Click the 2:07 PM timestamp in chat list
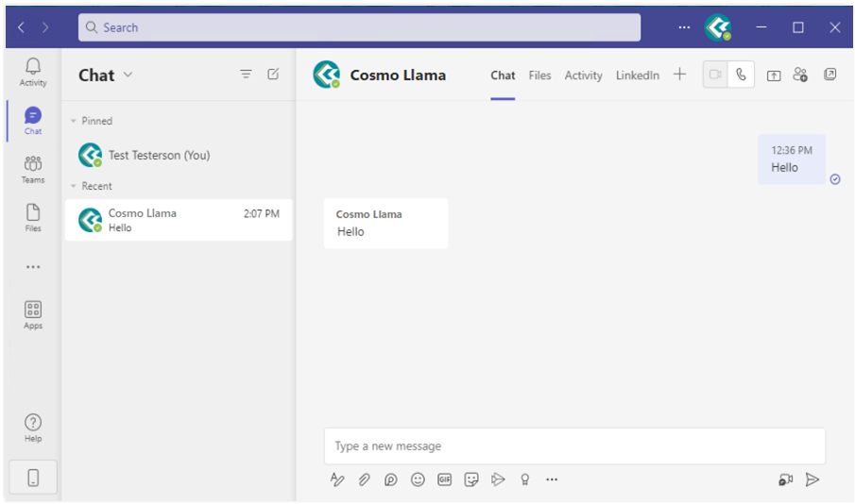855x504 pixels. tap(261, 213)
